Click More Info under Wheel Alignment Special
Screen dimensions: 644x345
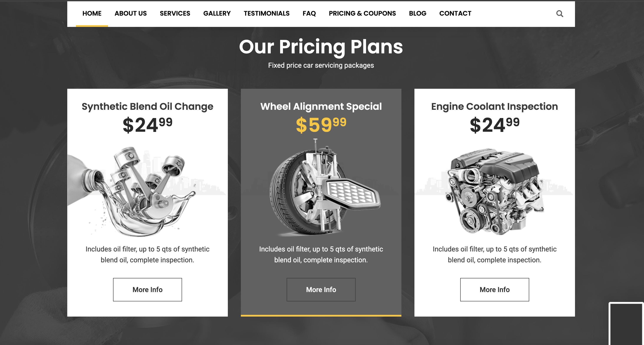coord(321,289)
